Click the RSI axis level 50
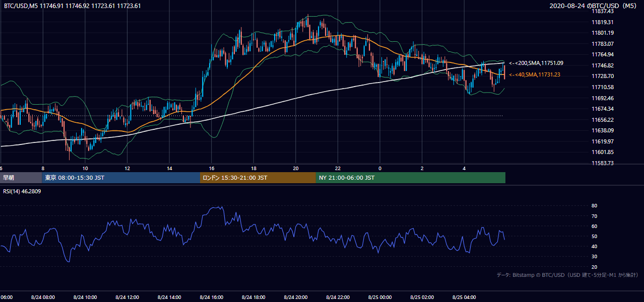The width and height of the screenshot is (644, 302). (594, 236)
